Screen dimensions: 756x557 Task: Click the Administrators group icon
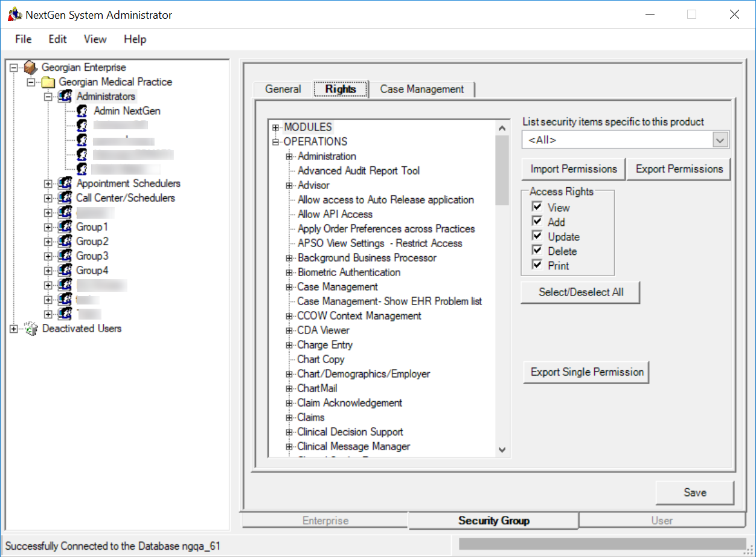[65, 97]
